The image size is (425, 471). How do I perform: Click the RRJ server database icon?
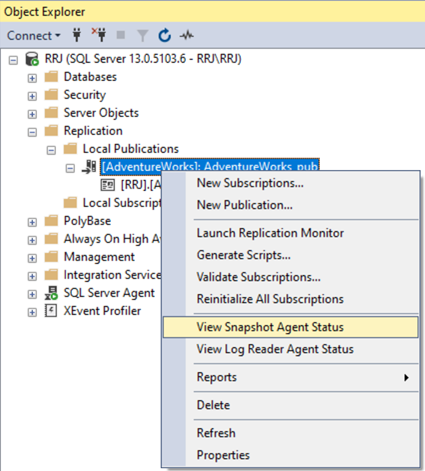[x=32, y=59]
